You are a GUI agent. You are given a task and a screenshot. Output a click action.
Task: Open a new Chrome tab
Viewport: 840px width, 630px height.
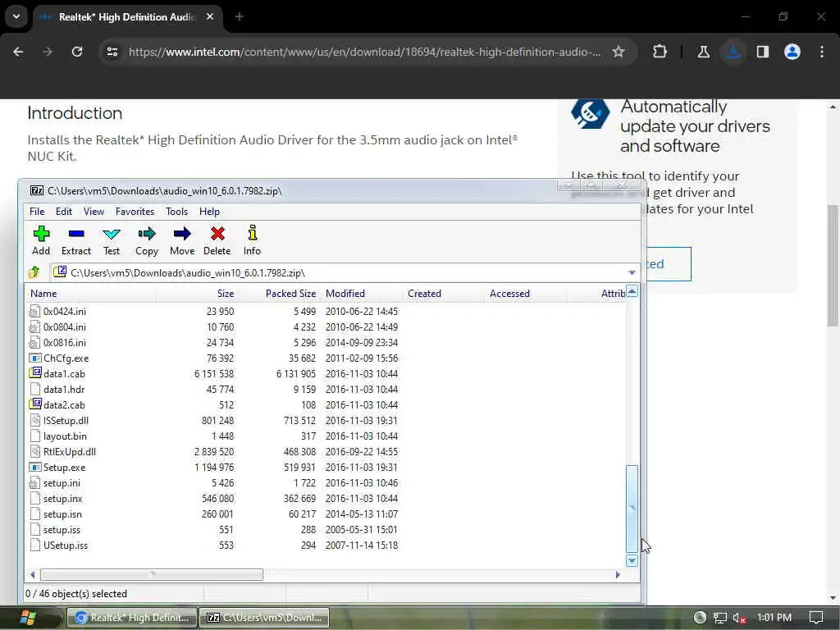239,16
